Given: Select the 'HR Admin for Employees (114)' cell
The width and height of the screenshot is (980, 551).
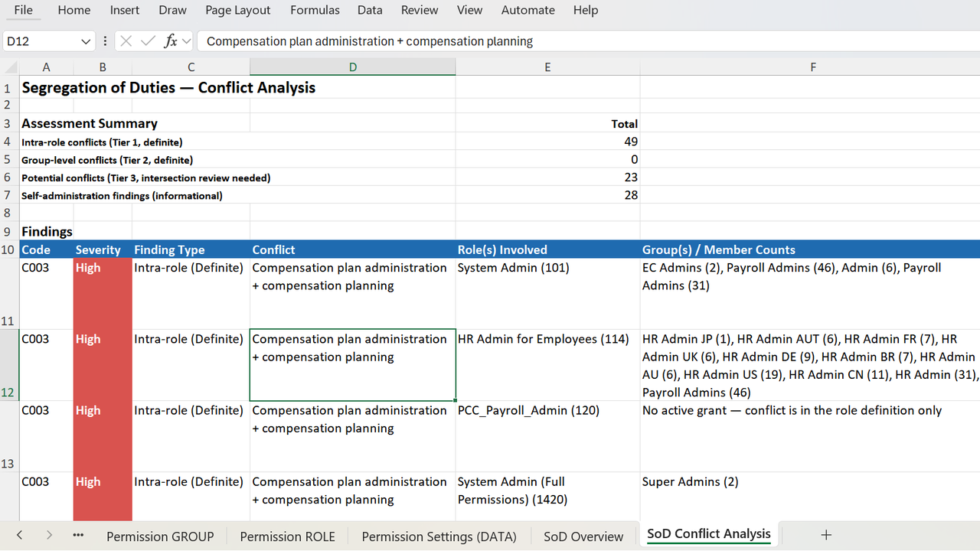Looking at the screenshot, I should click(548, 366).
